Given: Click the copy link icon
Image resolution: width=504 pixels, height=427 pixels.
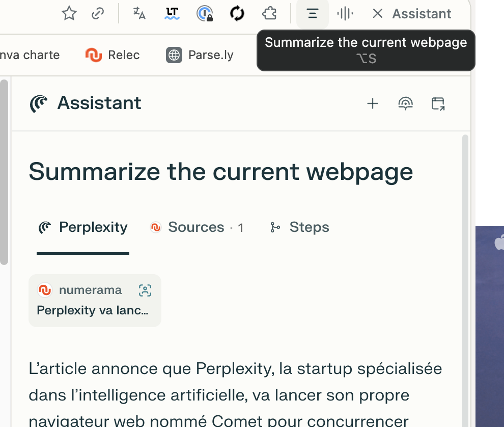Looking at the screenshot, I should (97, 14).
